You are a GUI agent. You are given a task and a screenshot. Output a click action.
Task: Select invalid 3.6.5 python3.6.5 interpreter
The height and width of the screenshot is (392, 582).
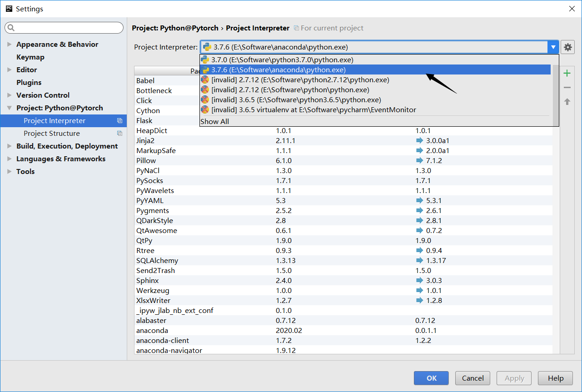[375, 99]
